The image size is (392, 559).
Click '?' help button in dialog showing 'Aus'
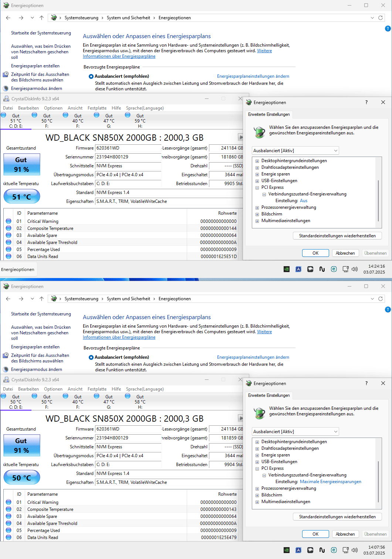(366, 102)
